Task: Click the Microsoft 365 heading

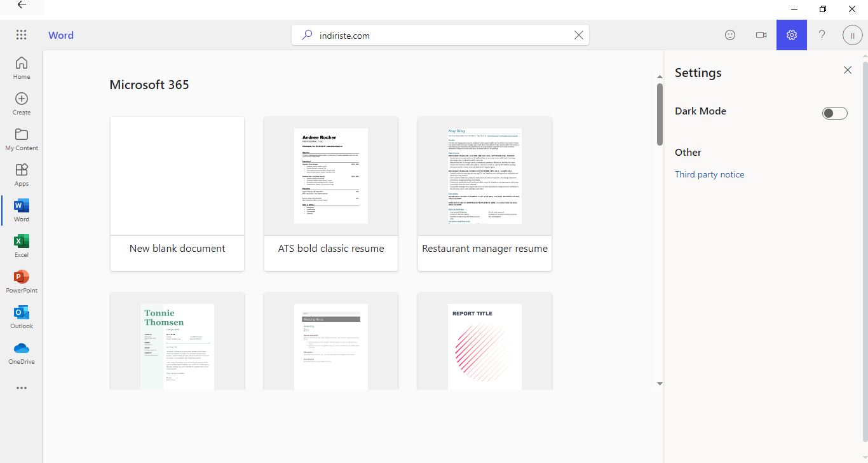Action: [149, 85]
